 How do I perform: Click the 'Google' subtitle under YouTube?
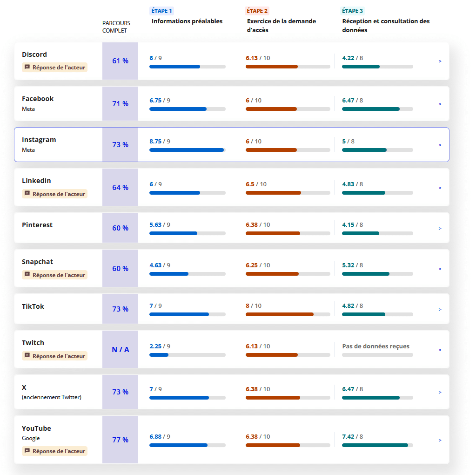point(31,438)
